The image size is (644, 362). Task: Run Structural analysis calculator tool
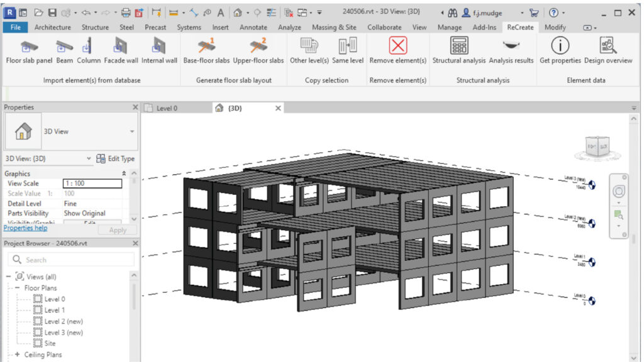[x=459, y=47]
